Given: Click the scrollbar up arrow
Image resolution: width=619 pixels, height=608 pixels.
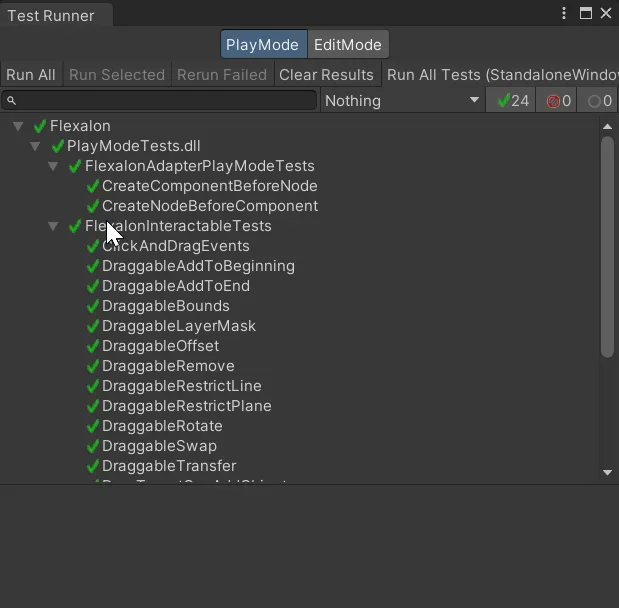Looking at the screenshot, I should click(608, 126).
